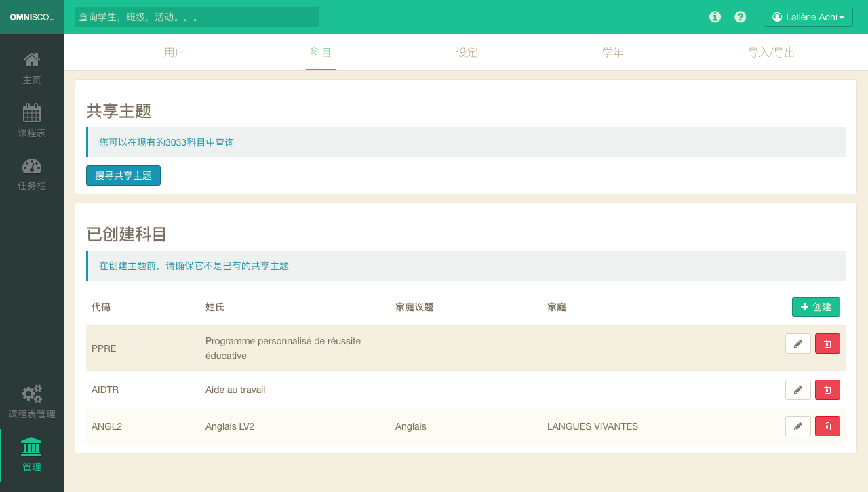Open the 主页 home icon in sidebar
Viewport: 868px width, 492px height.
(x=32, y=60)
